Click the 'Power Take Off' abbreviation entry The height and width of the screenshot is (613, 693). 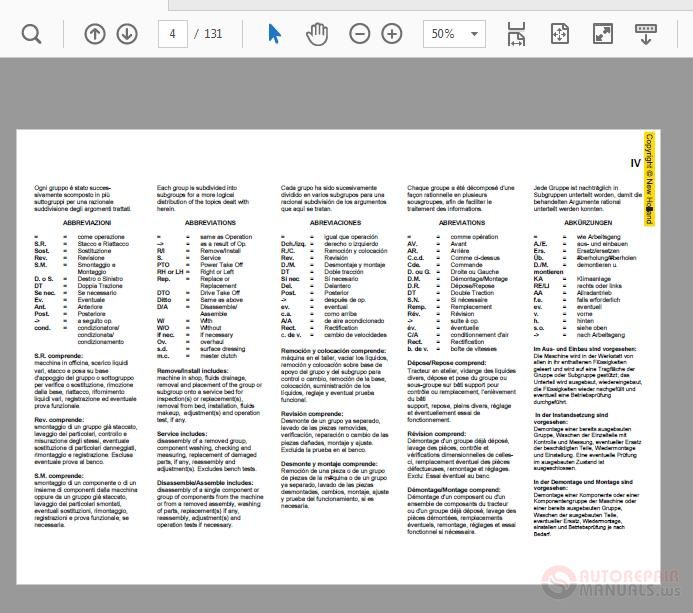[x=221, y=265]
